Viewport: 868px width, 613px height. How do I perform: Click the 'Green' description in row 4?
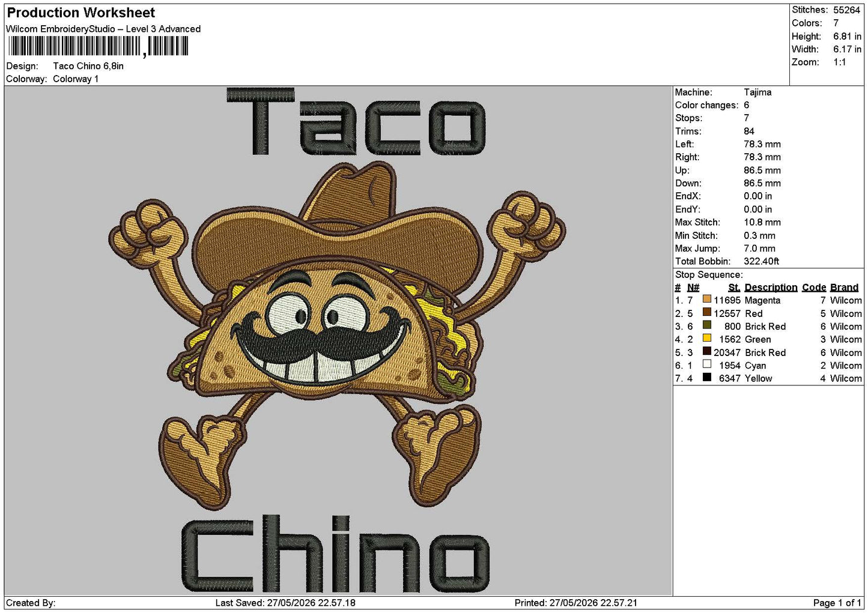(757, 339)
